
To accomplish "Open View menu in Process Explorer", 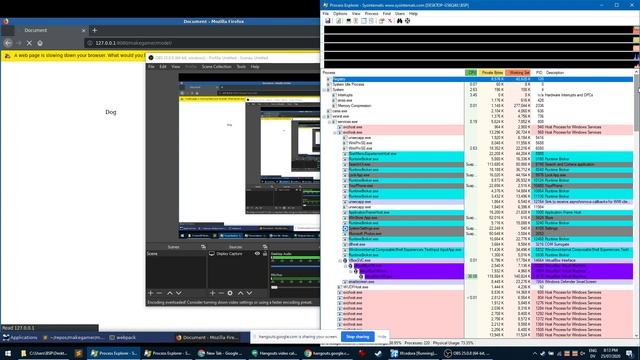I will click(x=356, y=13).
